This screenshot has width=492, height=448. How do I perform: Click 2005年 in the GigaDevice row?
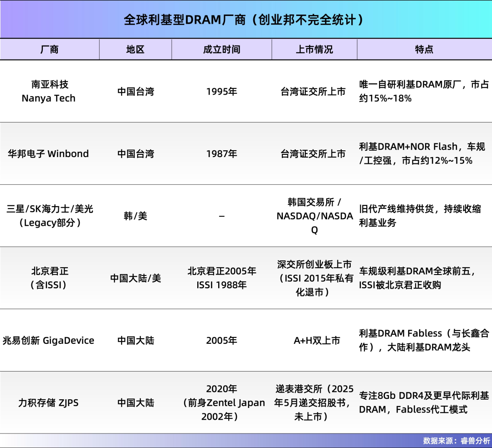pos(221,341)
